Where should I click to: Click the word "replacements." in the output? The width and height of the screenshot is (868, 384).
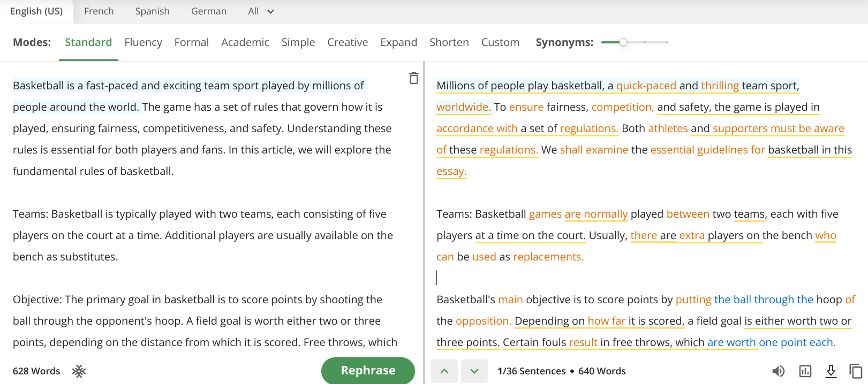click(548, 257)
